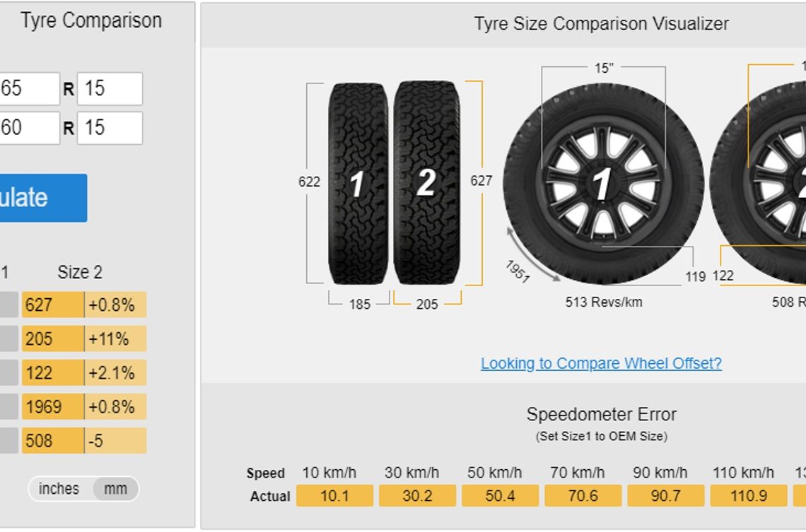Image resolution: width=806 pixels, height=532 pixels.
Task: Click the +2.1% sidewall difference cell
Action: pyautogui.click(x=115, y=373)
